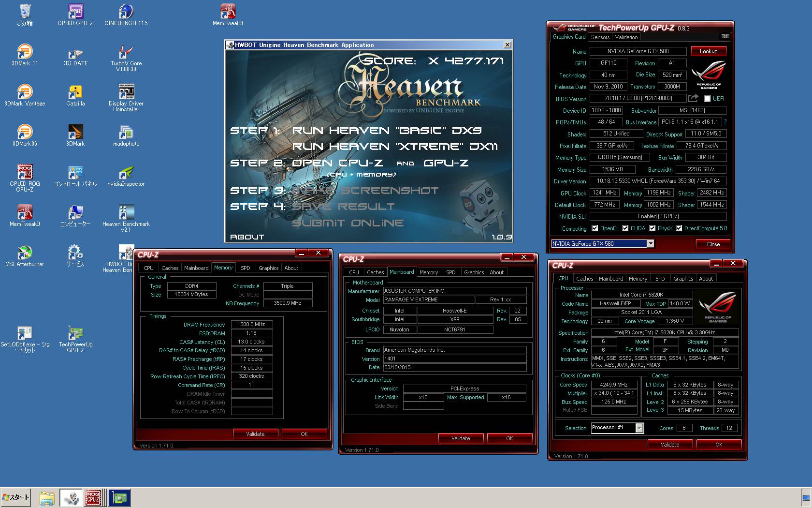The height and width of the screenshot is (508, 812).
Task: Open Memory tab in mainboard CPU-Z window
Action: tap(429, 272)
